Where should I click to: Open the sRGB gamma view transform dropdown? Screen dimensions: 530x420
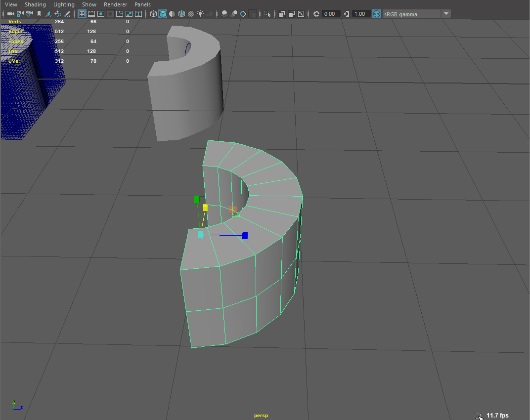[x=446, y=14]
